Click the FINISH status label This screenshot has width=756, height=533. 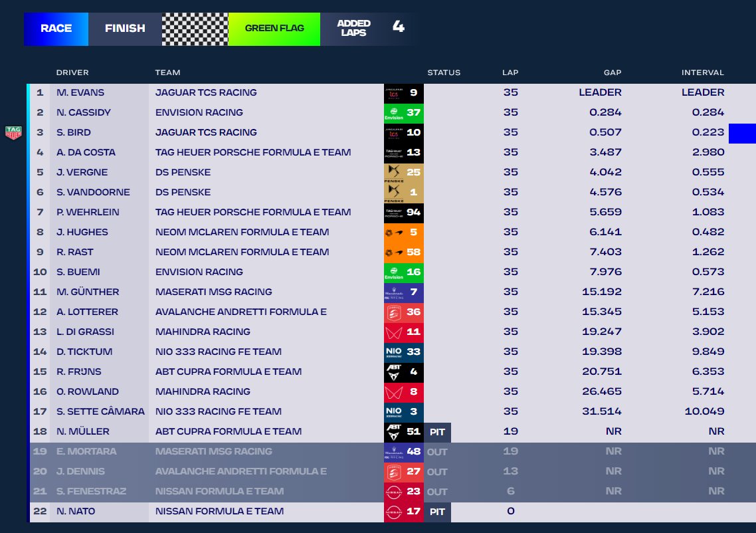click(125, 29)
